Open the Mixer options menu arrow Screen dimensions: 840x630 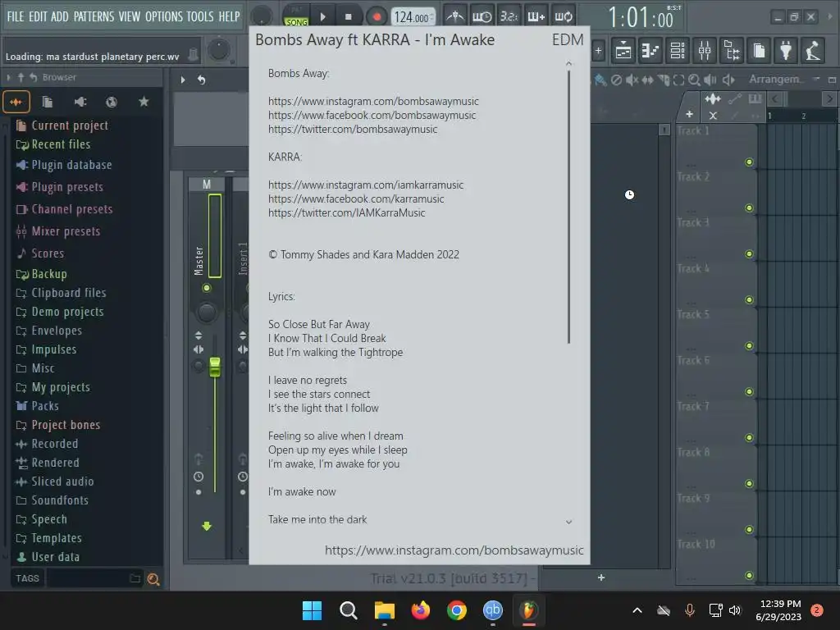coord(183,80)
